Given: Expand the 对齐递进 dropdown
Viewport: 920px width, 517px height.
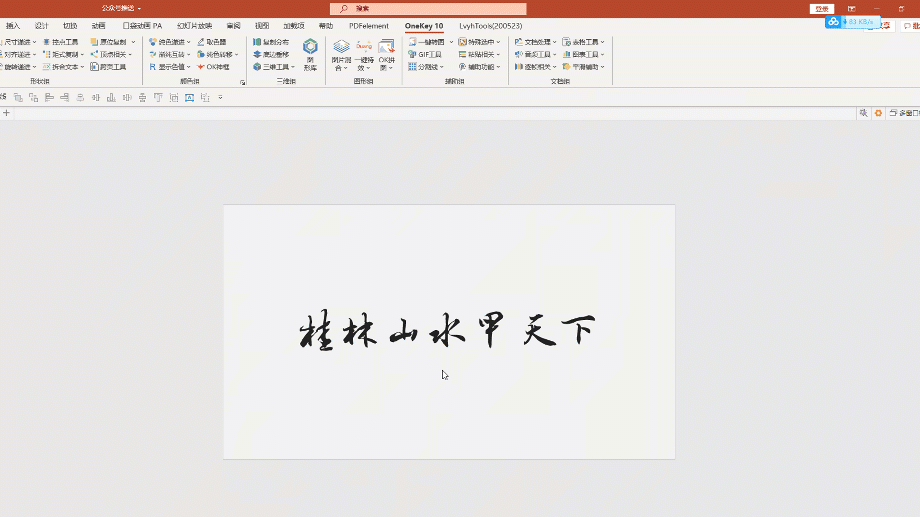Looking at the screenshot, I should (34, 55).
